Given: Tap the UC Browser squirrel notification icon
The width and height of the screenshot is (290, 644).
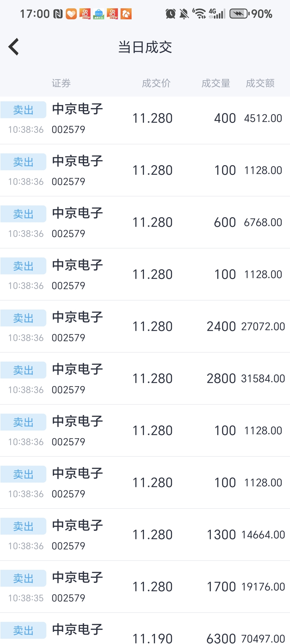Looking at the screenshot, I should point(126,14).
